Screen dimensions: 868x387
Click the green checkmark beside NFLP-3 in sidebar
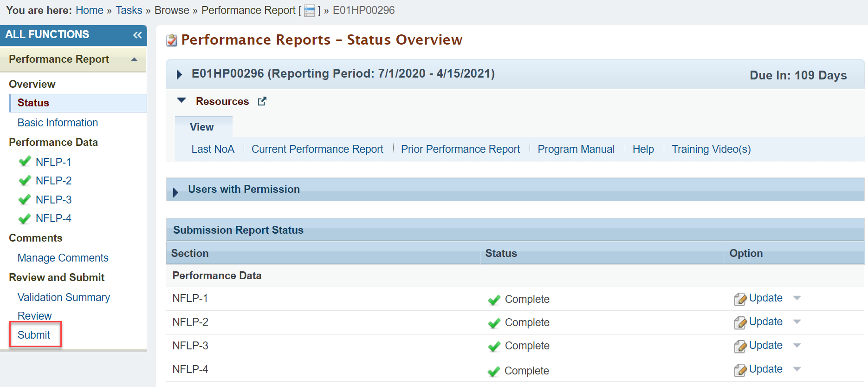point(25,199)
